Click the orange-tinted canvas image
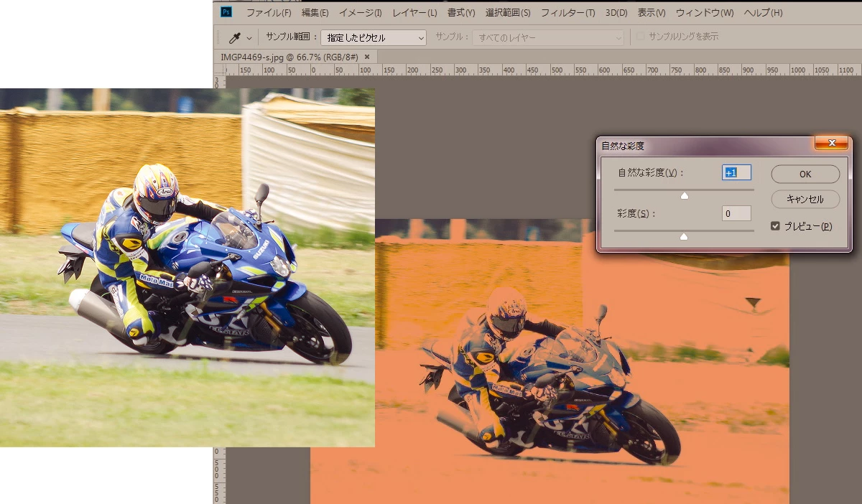Viewport: 862px width, 504px height. click(550, 361)
